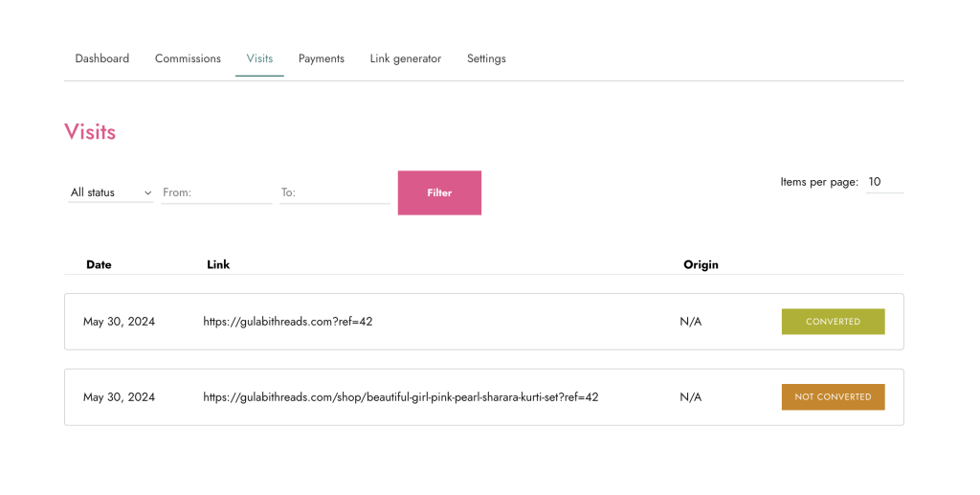The width and height of the screenshot is (980, 495).
Task: Click the gulabithreads.com?ref=42 link
Action: point(287,322)
